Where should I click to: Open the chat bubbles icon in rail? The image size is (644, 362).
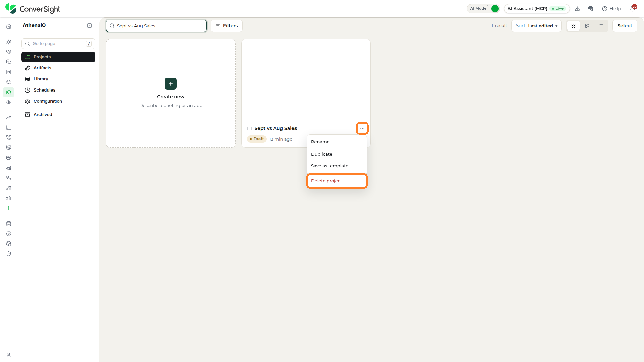click(9, 62)
